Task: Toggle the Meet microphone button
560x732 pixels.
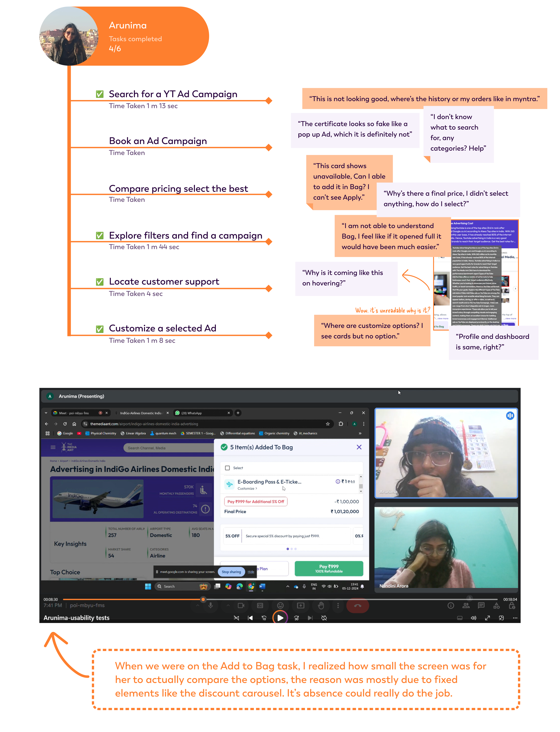Action: 211,606
